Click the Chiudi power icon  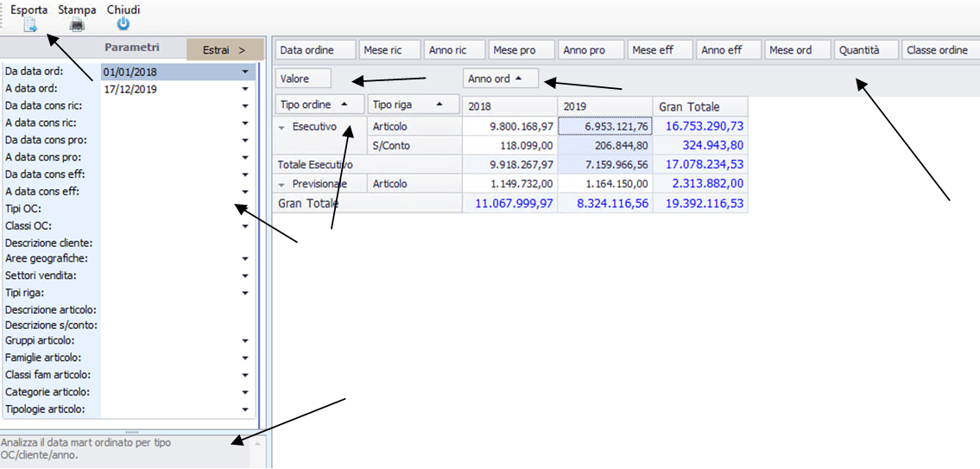[x=123, y=25]
